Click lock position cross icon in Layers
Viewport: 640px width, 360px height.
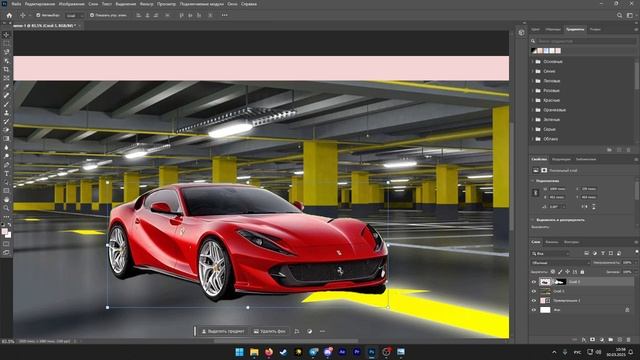(567, 272)
